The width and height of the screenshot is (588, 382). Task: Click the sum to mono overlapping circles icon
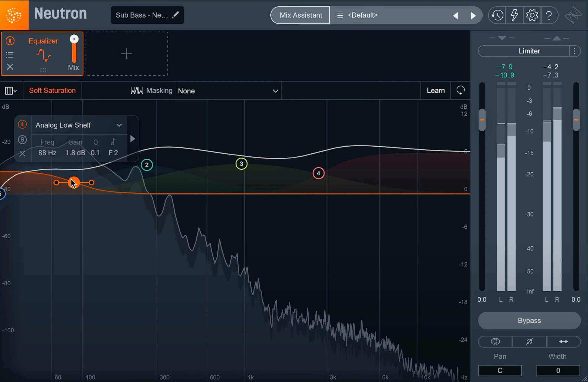point(495,341)
